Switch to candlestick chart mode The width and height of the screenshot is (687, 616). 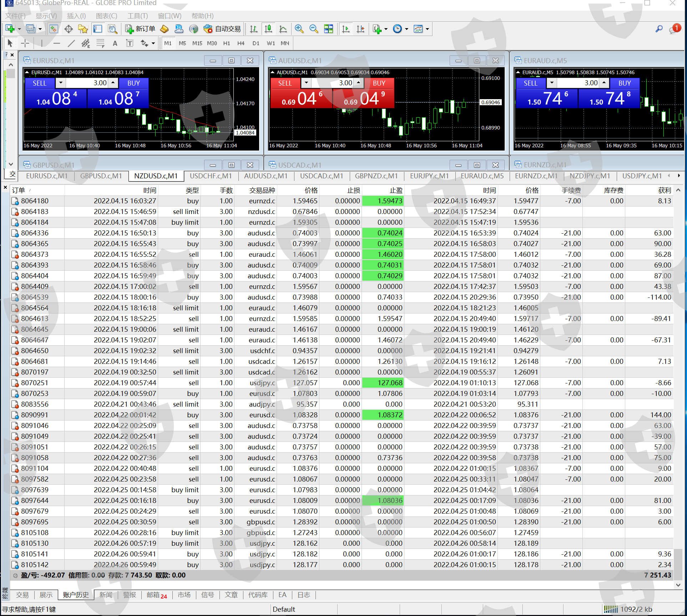(x=268, y=29)
